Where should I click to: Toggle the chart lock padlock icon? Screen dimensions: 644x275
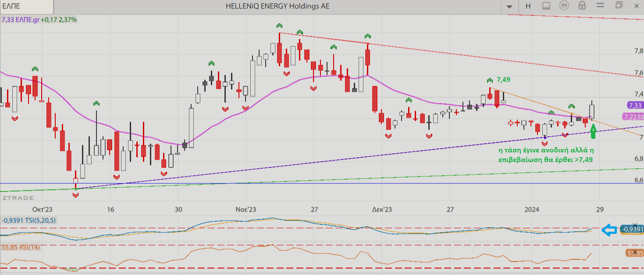pyautogui.click(x=582, y=6)
